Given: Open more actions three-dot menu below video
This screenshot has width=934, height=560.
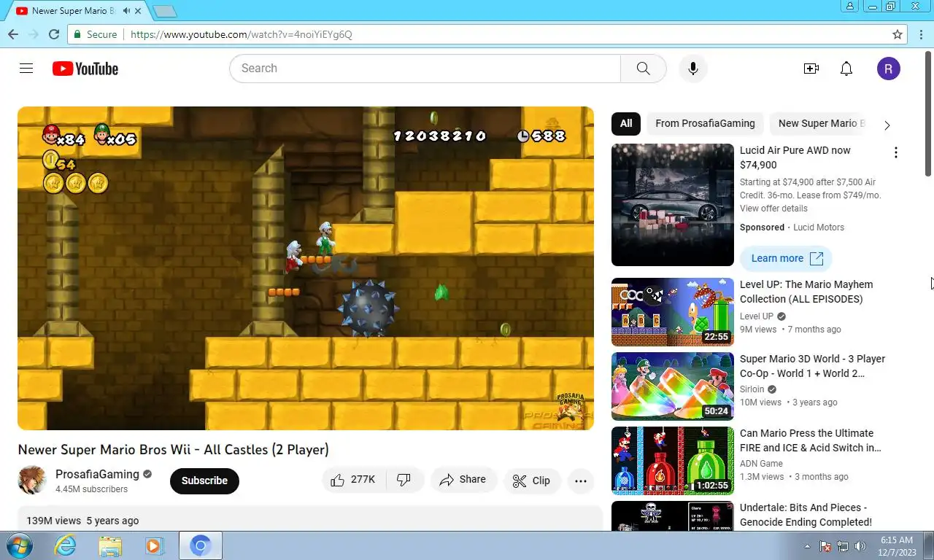Looking at the screenshot, I should point(581,481).
